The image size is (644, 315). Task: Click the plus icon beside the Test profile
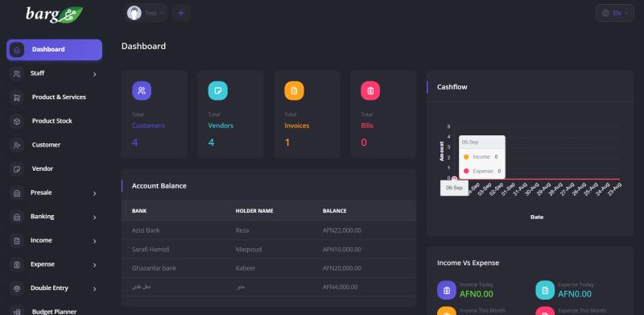[181, 13]
